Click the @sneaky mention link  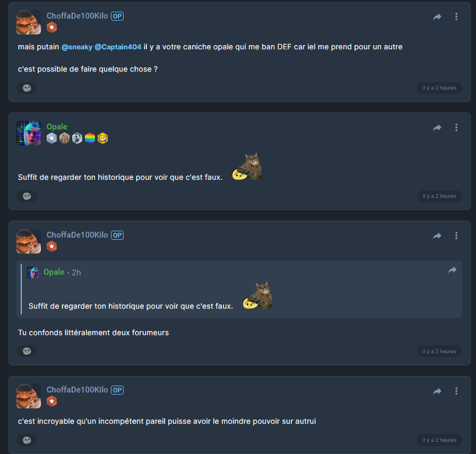tap(77, 47)
